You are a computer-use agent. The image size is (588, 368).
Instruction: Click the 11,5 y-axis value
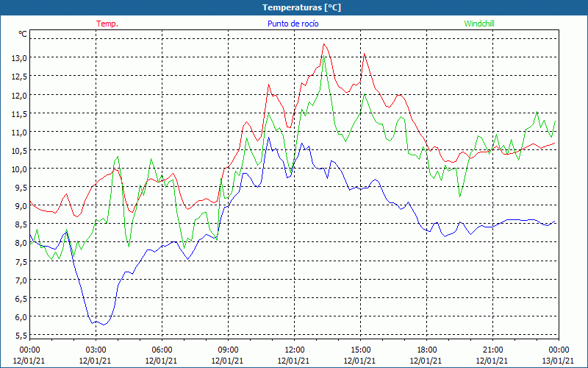click(21, 113)
